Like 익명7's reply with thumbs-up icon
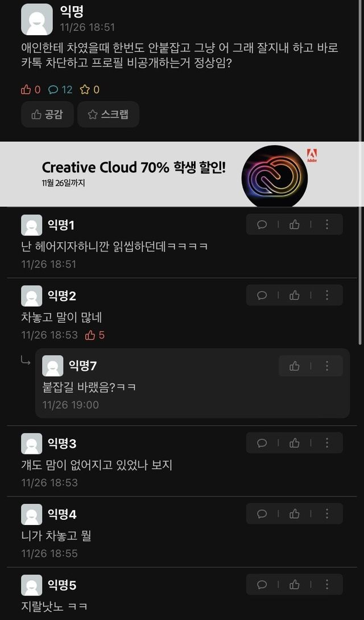The image size is (364, 620). [295, 366]
